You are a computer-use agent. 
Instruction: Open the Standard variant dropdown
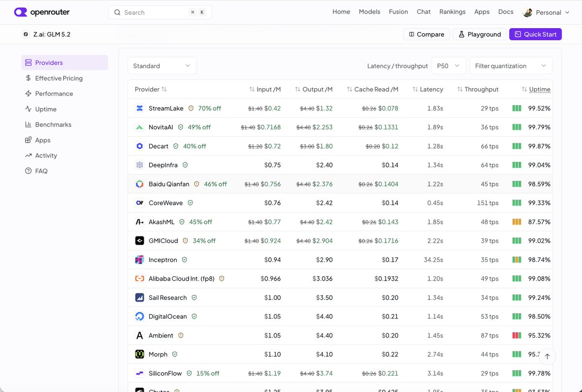(x=162, y=66)
